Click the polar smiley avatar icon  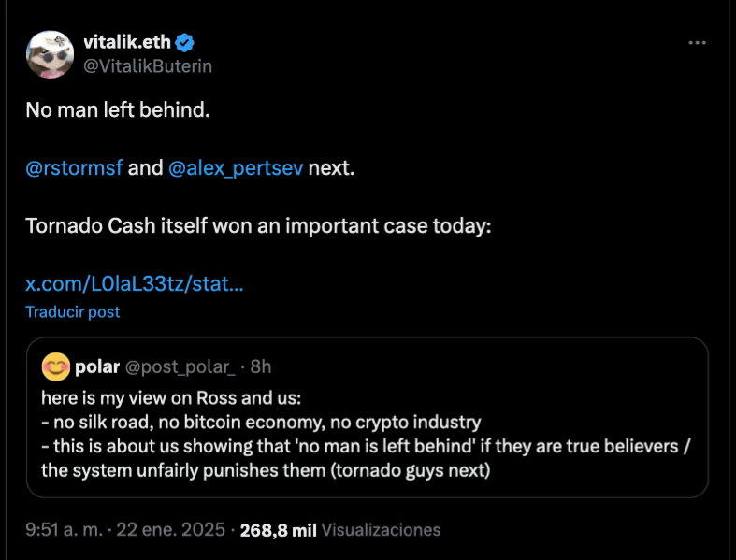[56, 368]
